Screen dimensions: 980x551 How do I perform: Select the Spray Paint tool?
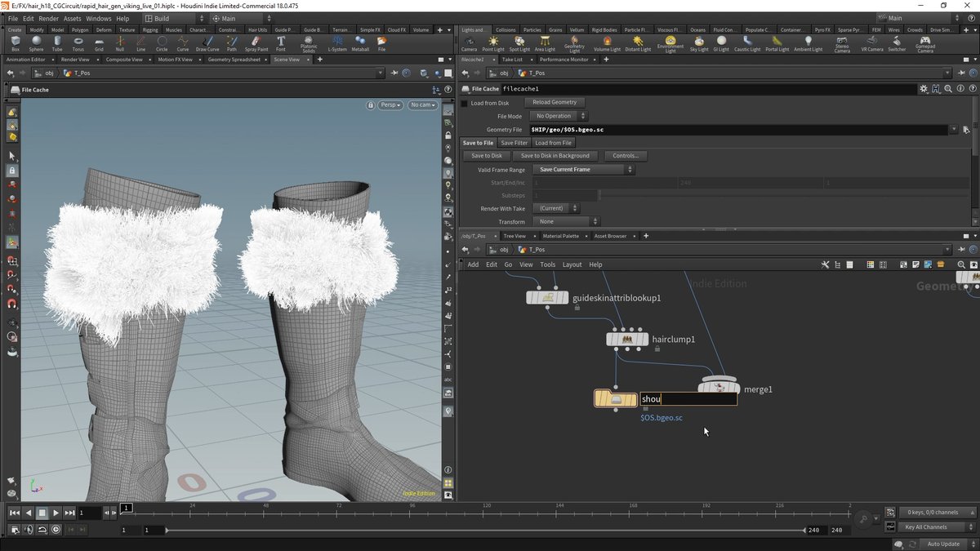coord(256,42)
